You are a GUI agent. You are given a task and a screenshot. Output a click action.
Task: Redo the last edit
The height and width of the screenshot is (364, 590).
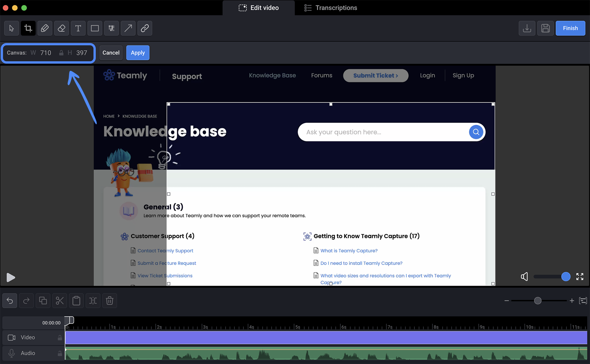pos(26,301)
